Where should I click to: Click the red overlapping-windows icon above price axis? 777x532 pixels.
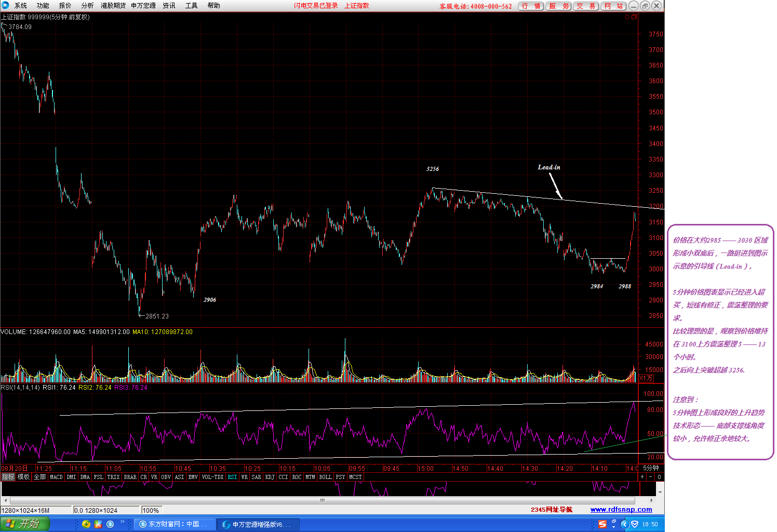click(x=634, y=17)
